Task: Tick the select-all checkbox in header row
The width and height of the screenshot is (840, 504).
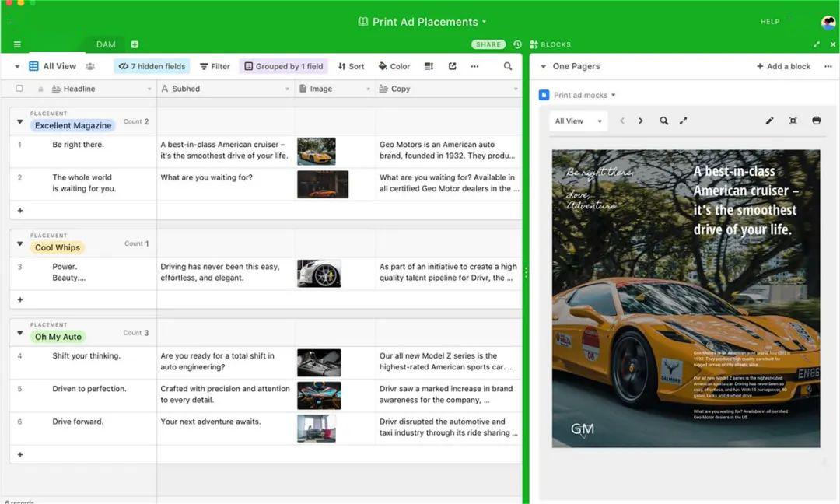Action: 19,89
